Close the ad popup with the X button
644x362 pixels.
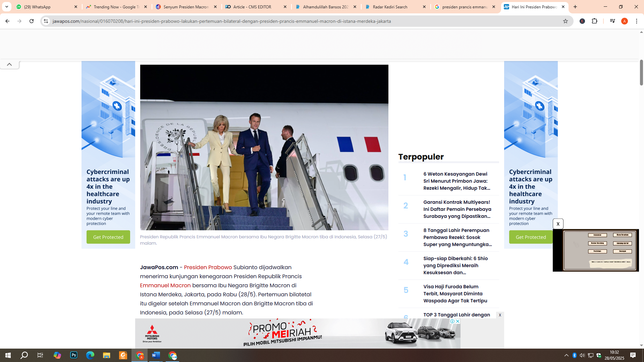click(558, 224)
